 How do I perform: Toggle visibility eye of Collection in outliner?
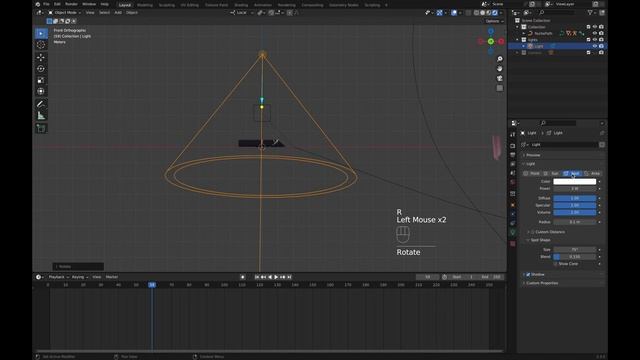click(595, 27)
